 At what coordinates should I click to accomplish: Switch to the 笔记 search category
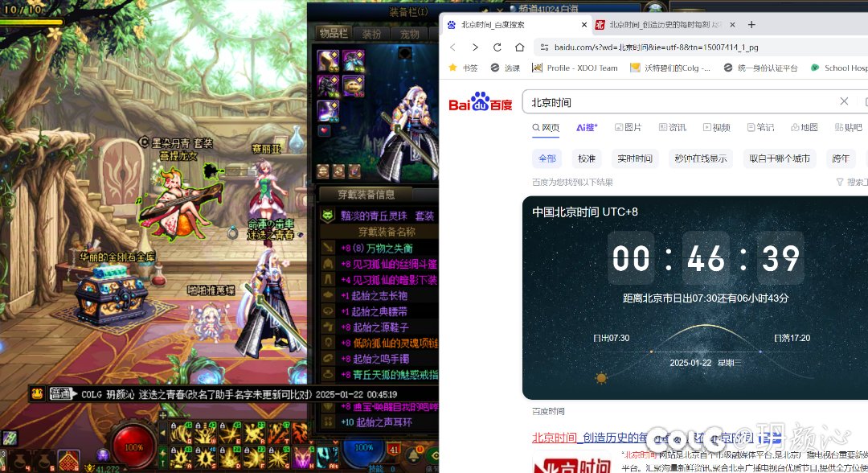click(x=760, y=127)
